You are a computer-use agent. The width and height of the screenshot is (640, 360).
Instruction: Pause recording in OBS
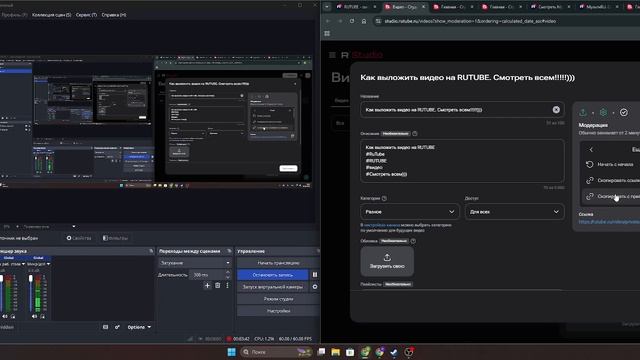pyautogui.click(x=315, y=275)
